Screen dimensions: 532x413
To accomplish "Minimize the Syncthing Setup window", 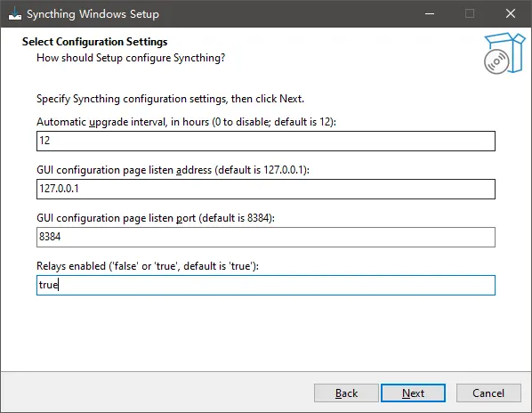I will pyautogui.click(x=430, y=13).
